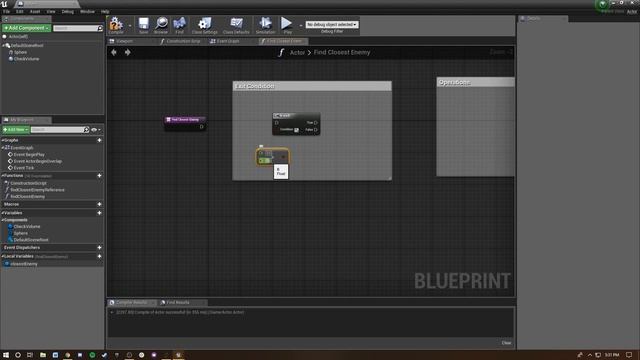Collapse the Functions section

click(x=3, y=176)
